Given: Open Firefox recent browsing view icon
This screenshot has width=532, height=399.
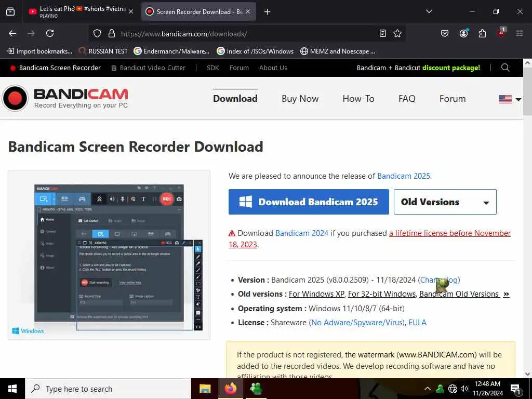Looking at the screenshot, I should click(x=10, y=12).
